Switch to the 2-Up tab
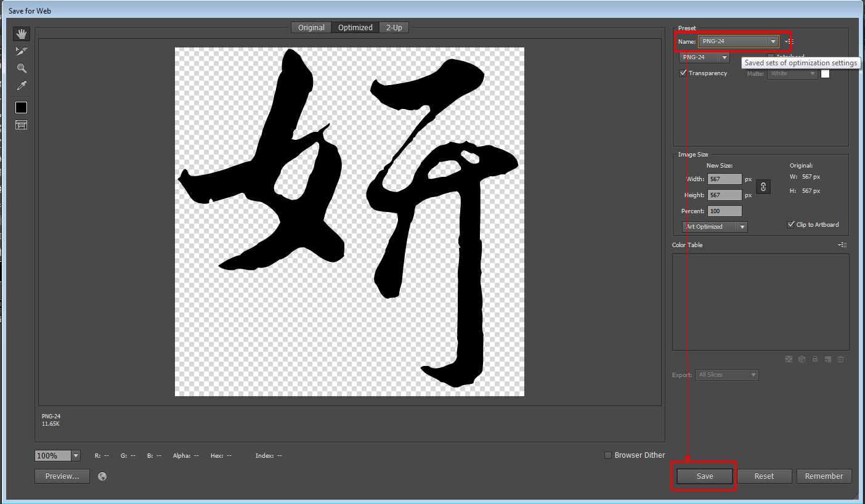The width and height of the screenshot is (865, 504). pyautogui.click(x=394, y=27)
